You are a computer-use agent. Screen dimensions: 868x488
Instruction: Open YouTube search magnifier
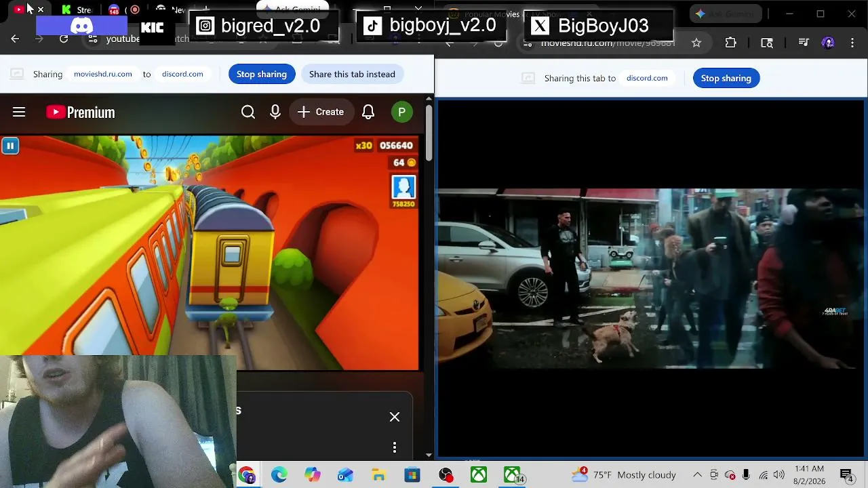pyautogui.click(x=248, y=112)
